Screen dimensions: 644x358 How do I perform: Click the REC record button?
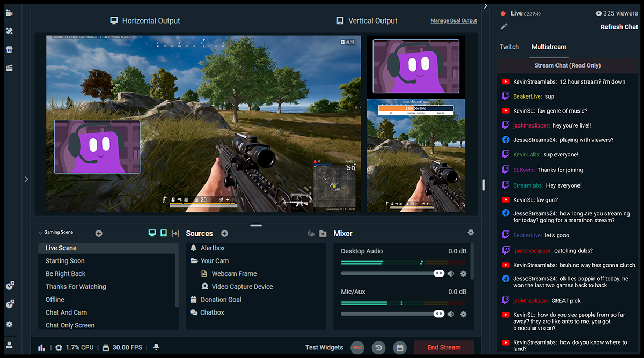pyautogui.click(x=357, y=348)
